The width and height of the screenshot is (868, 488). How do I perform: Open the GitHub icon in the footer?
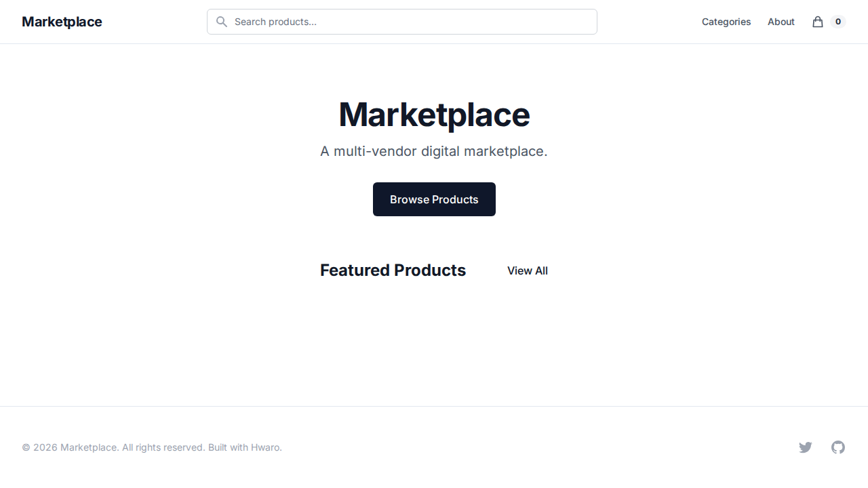tap(838, 447)
